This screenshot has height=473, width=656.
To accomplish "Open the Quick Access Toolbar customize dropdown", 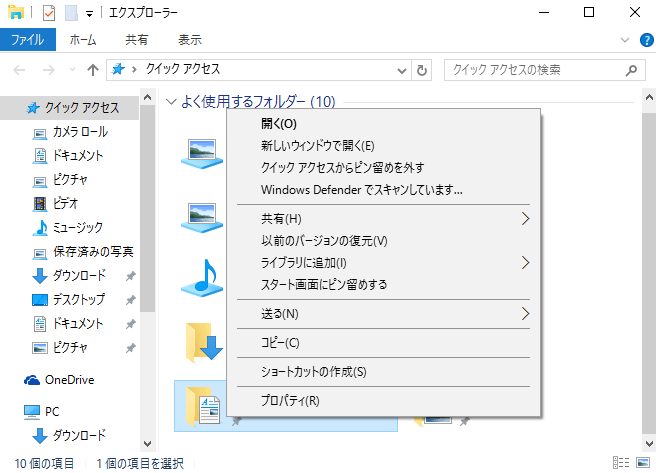I will coord(90,13).
